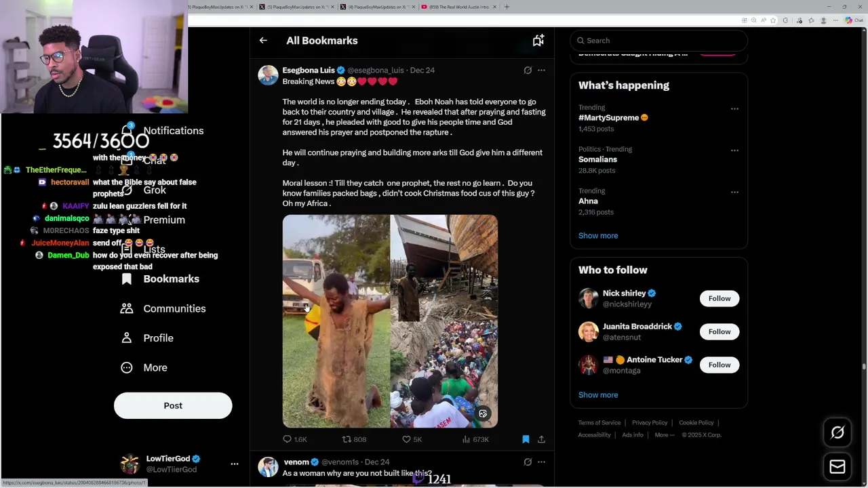Image resolution: width=868 pixels, height=488 pixels.
Task: Open options for the Somalians trend
Action: click(734, 150)
